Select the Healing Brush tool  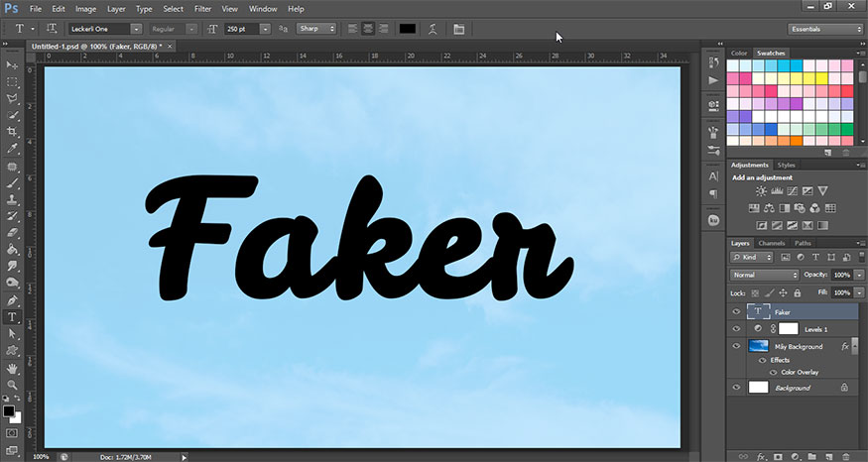(x=12, y=167)
